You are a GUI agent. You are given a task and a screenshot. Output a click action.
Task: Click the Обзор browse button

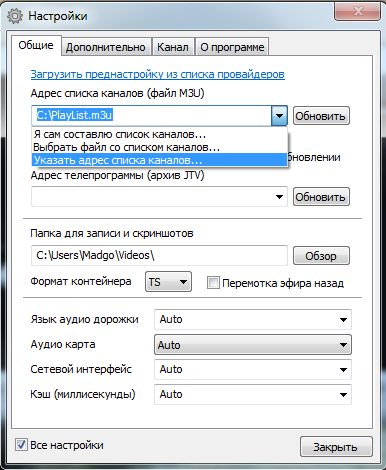coord(321,256)
